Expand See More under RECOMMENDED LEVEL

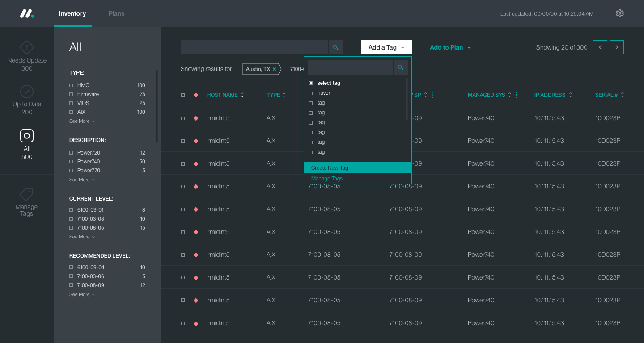point(82,295)
